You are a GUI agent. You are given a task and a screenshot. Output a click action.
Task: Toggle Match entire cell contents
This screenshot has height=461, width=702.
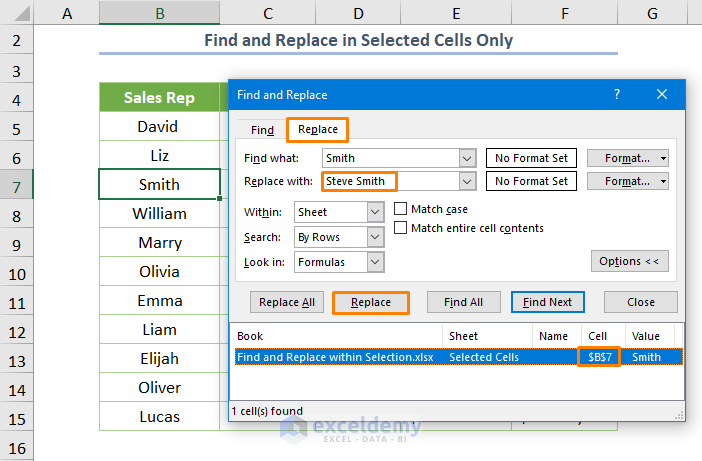(x=401, y=228)
